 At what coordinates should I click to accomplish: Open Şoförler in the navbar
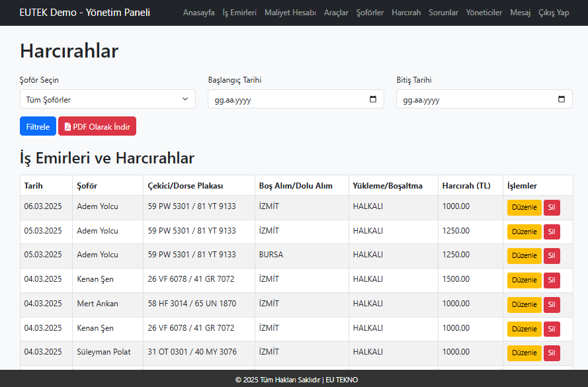click(370, 13)
